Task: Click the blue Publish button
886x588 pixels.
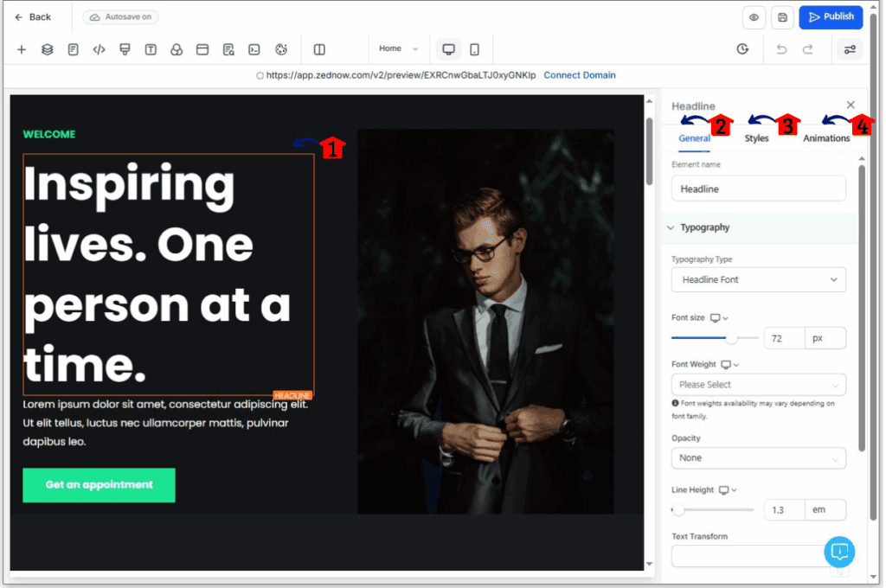Action: [830, 17]
